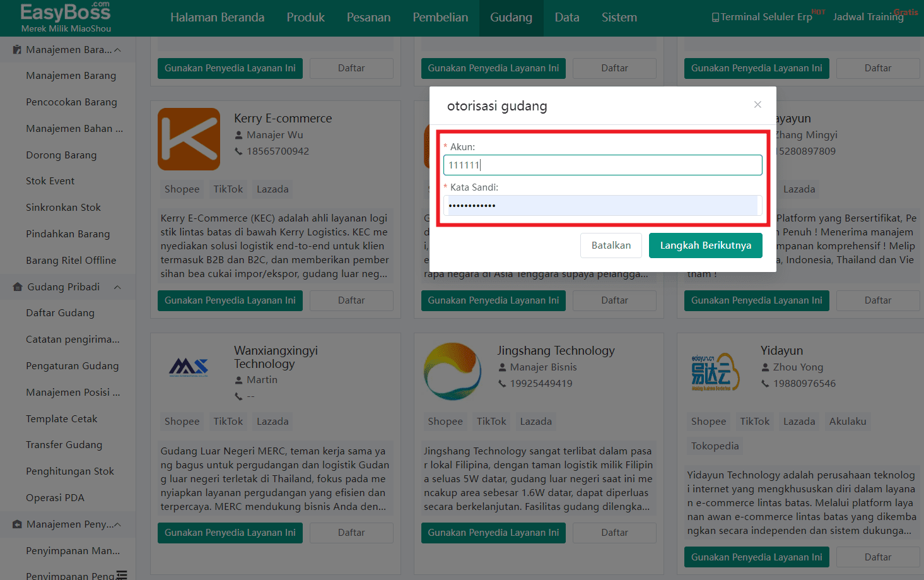The height and width of the screenshot is (580, 924).
Task: Click Kerry E-commerce Shopee tag
Action: tap(182, 189)
